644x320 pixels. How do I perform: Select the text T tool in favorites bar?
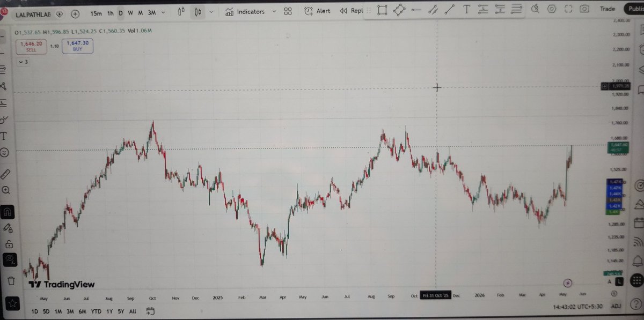466,9
